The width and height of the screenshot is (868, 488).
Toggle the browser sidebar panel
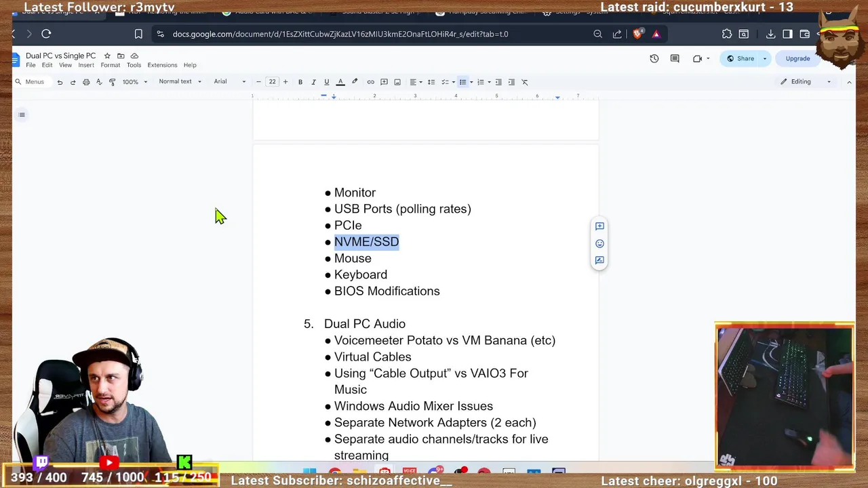pos(787,34)
